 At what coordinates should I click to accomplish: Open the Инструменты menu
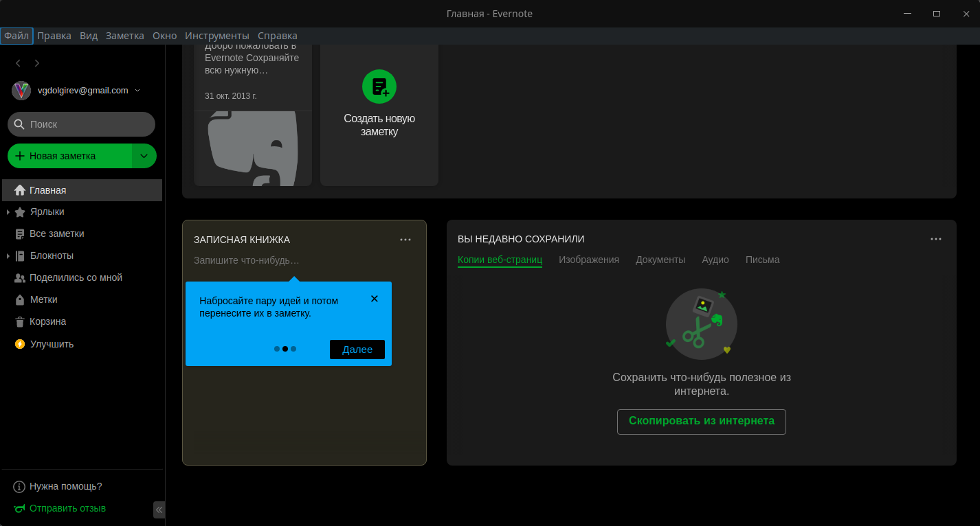tap(217, 36)
